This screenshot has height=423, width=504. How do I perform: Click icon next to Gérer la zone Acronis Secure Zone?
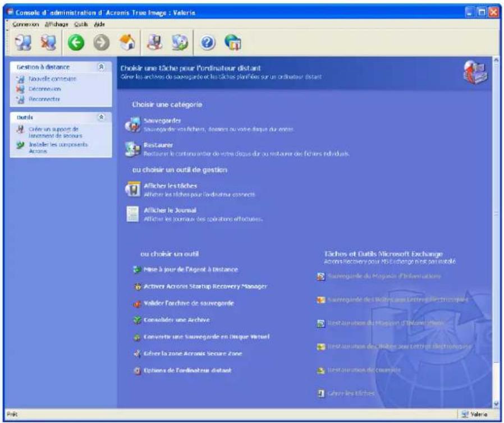click(138, 353)
